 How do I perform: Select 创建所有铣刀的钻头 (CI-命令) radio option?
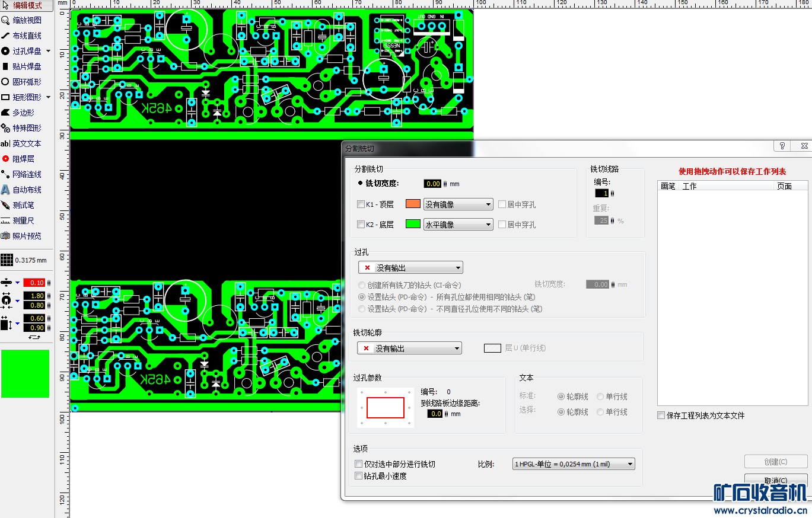point(362,285)
